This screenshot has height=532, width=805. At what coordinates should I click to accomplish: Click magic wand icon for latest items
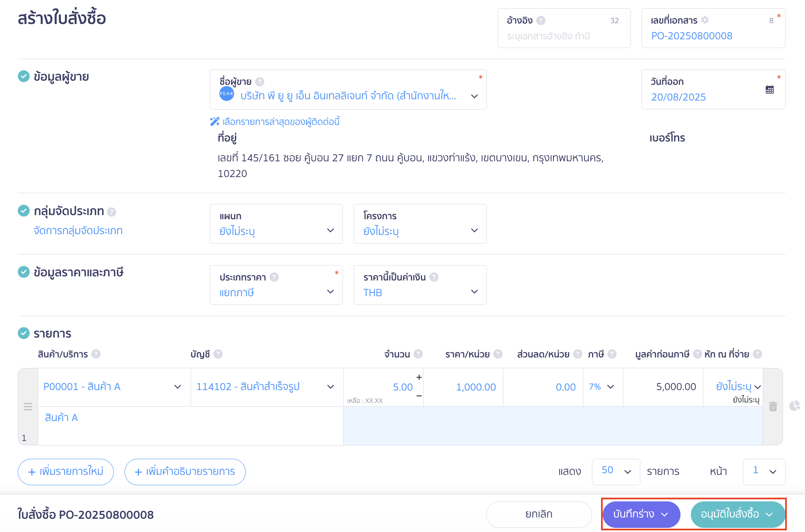(215, 122)
